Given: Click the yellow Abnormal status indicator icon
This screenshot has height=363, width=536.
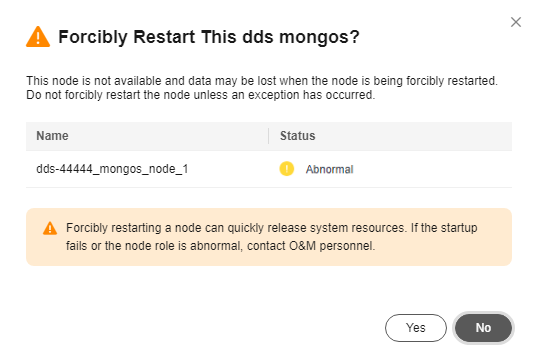Looking at the screenshot, I should (286, 169).
